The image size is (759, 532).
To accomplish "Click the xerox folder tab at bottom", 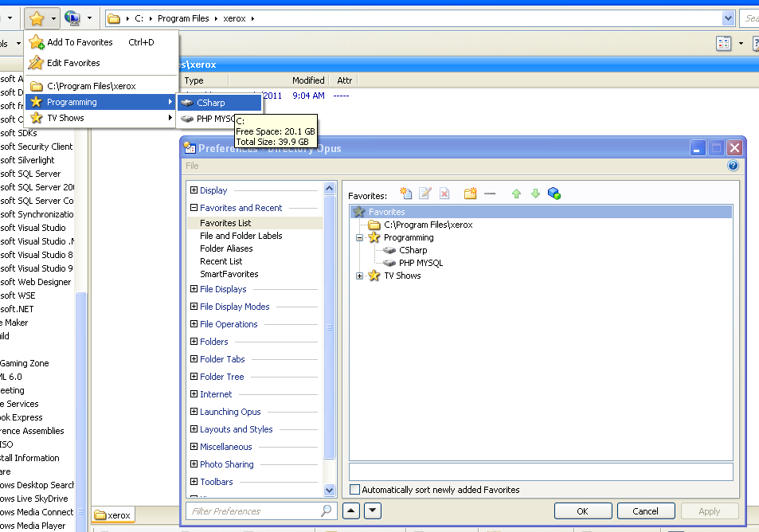I will (113, 515).
